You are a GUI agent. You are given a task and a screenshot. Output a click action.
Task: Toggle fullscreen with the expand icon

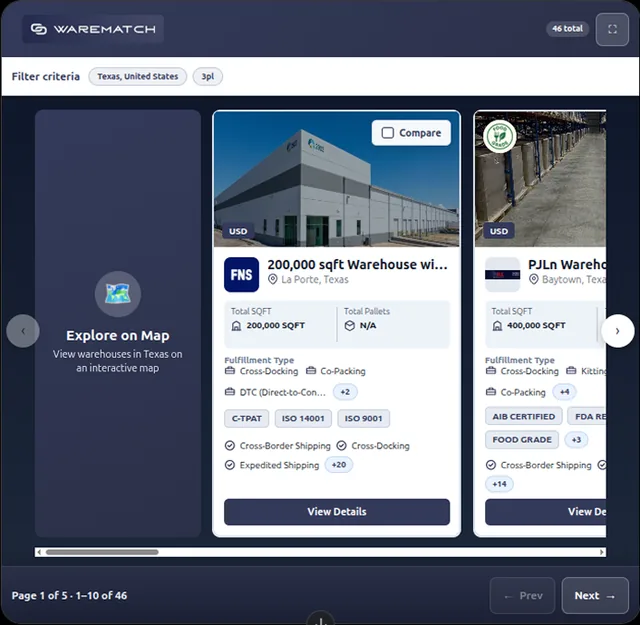coord(612,29)
